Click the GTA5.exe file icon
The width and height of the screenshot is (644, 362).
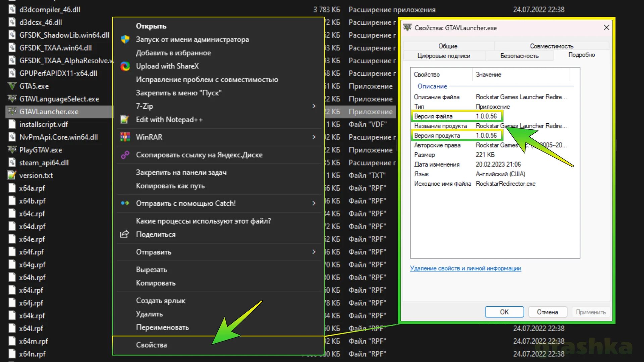coord(12,86)
